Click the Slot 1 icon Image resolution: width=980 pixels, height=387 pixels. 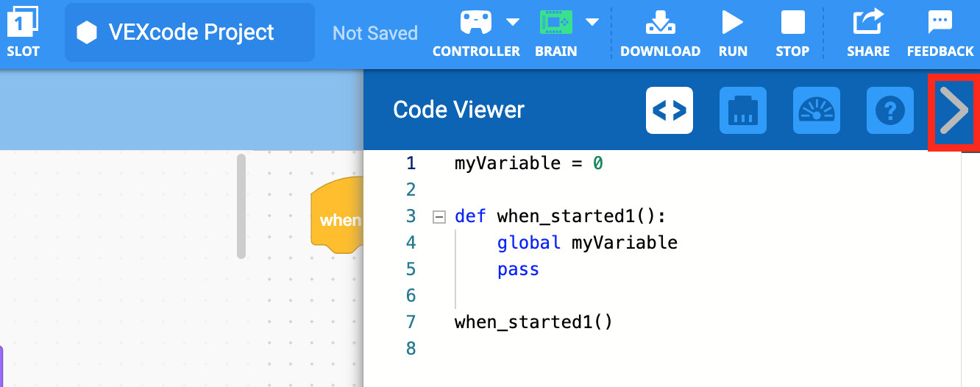click(23, 22)
